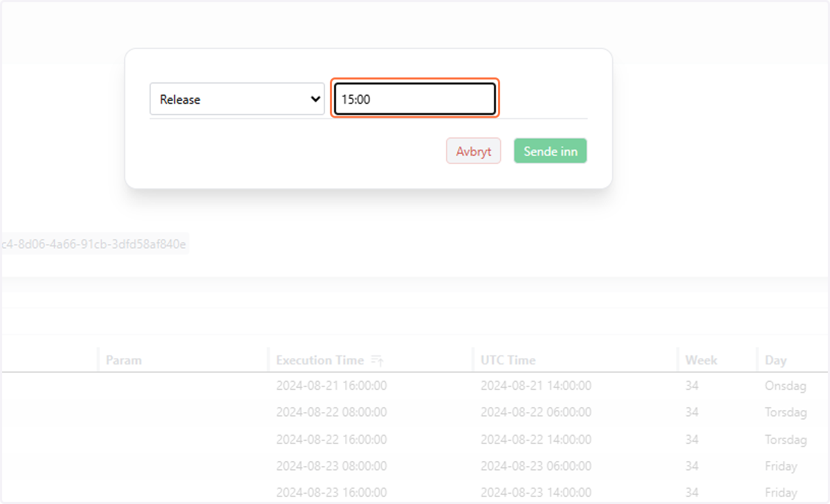Image resolution: width=830 pixels, height=504 pixels.
Task: Cancel with the Avbryt button
Action: point(473,151)
